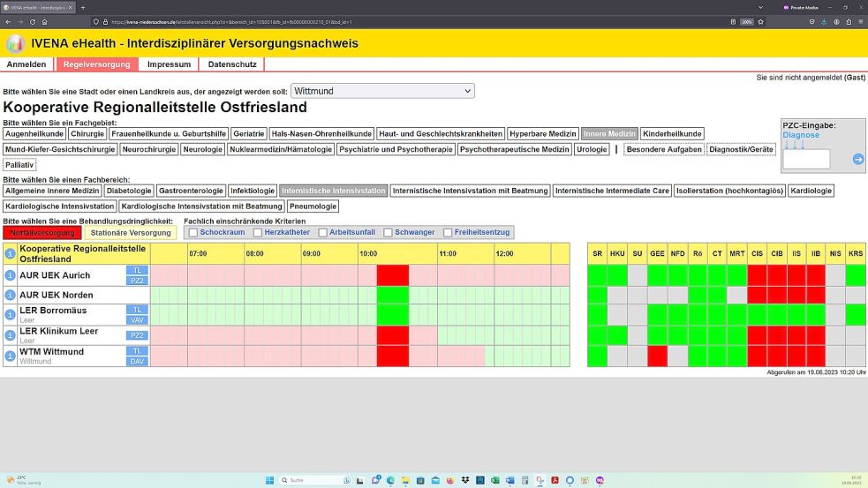This screenshot has height=488, width=868.
Task: Open info icon for WTM Wittmund
Action: [x=10, y=356]
